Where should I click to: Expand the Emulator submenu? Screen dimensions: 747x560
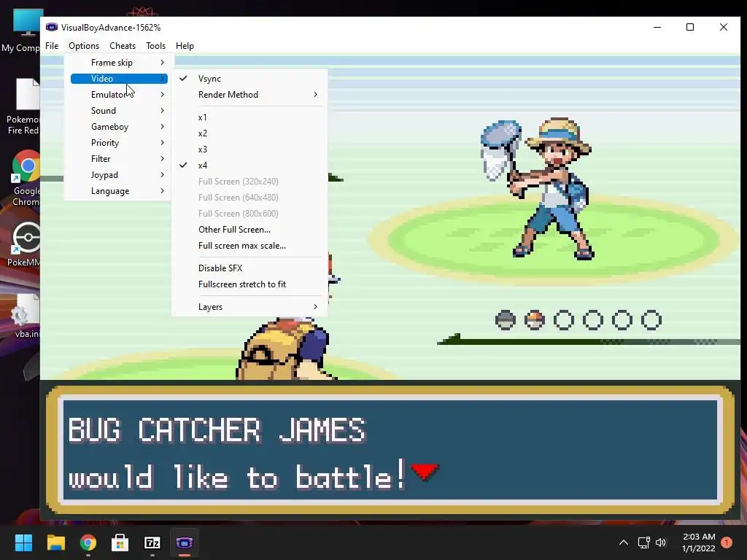pos(119,95)
